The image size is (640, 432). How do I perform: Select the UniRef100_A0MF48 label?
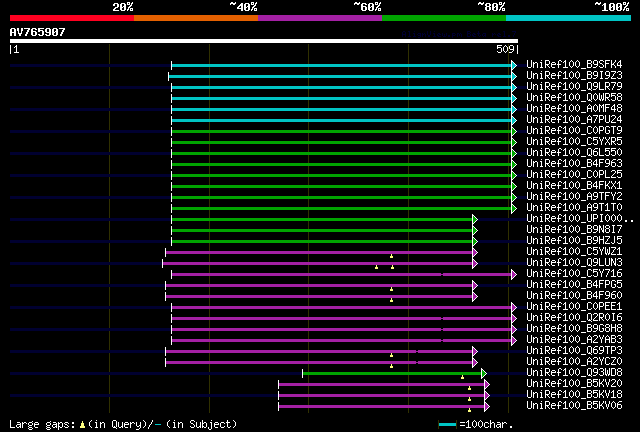pos(574,109)
